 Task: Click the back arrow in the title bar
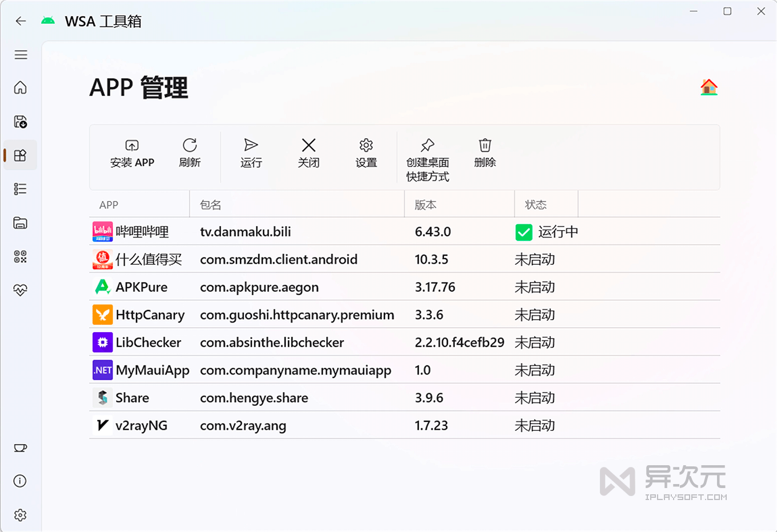click(x=21, y=21)
